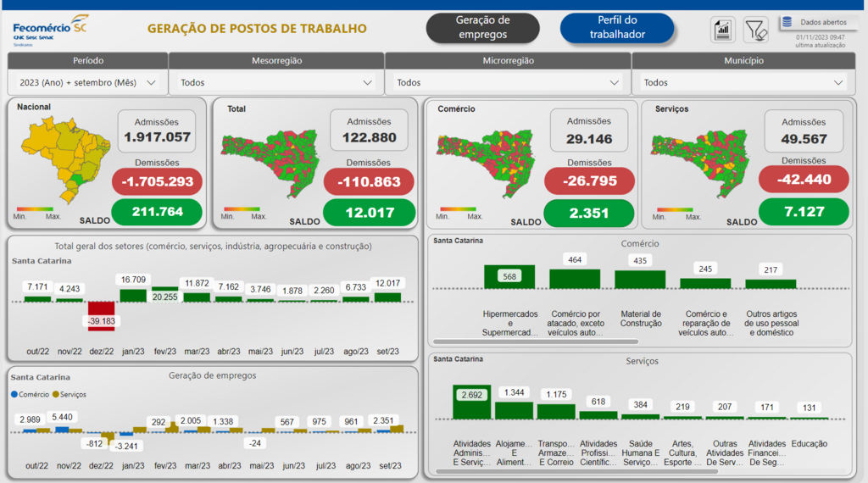Image resolution: width=868 pixels, height=483 pixels.
Task: Switch to Geração de empregos tab
Action: [482, 27]
